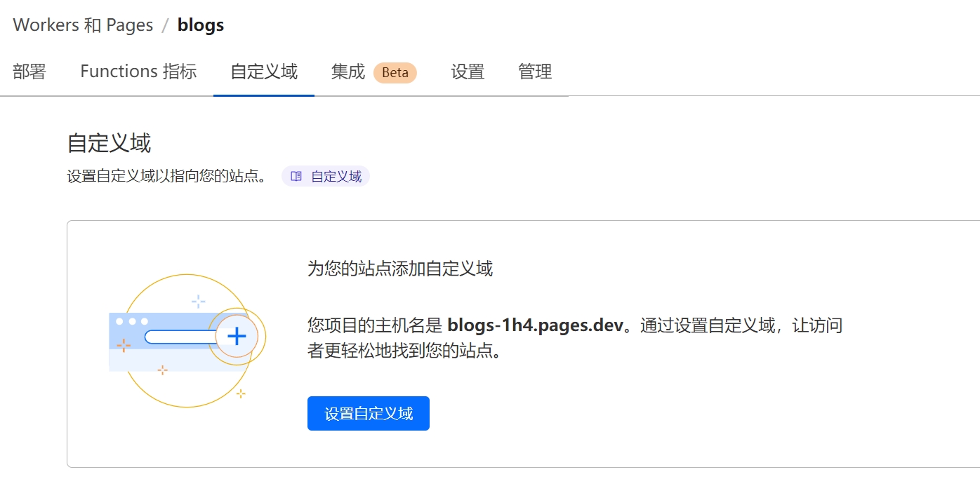Click the 设置自定义域以指向您的站点 description text
The height and width of the screenshot is (486, 980).
click(x=166, y=177)
